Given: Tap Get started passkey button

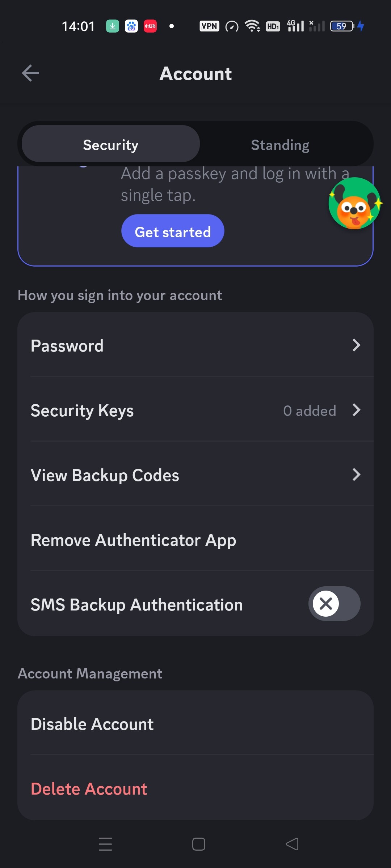Looking at the screenshot, I should point(173,231).
